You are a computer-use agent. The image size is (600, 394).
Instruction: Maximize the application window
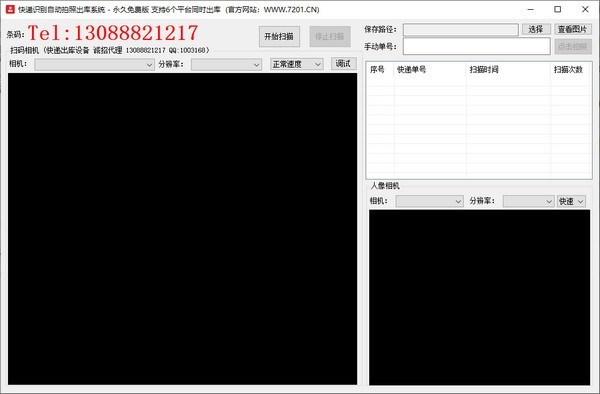point(558,9)
